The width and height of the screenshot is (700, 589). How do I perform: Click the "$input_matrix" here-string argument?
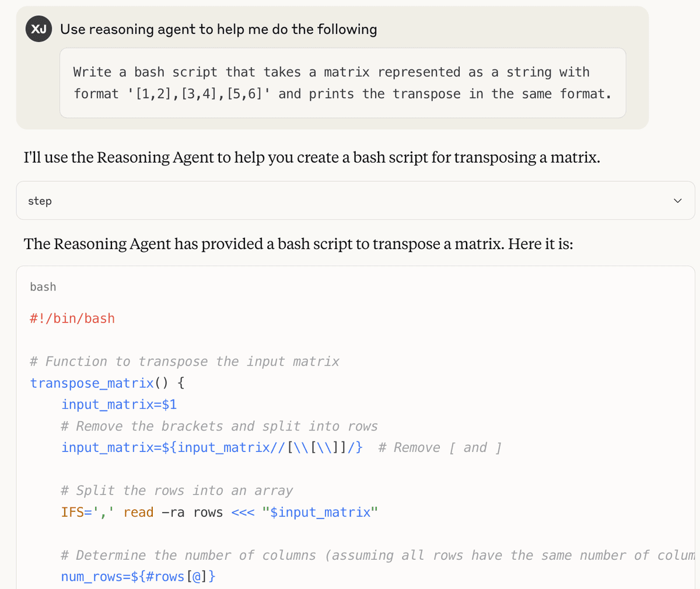pos(320,513)
